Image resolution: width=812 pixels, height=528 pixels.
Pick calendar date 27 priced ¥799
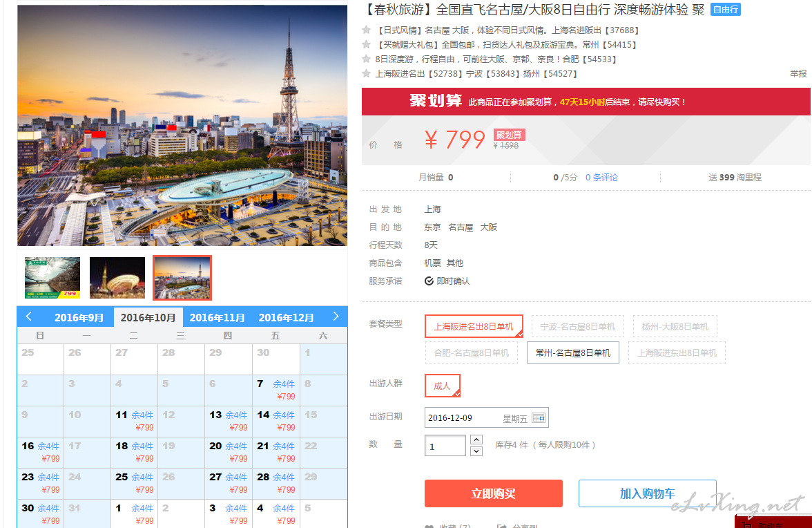click(x=229, y=484)
